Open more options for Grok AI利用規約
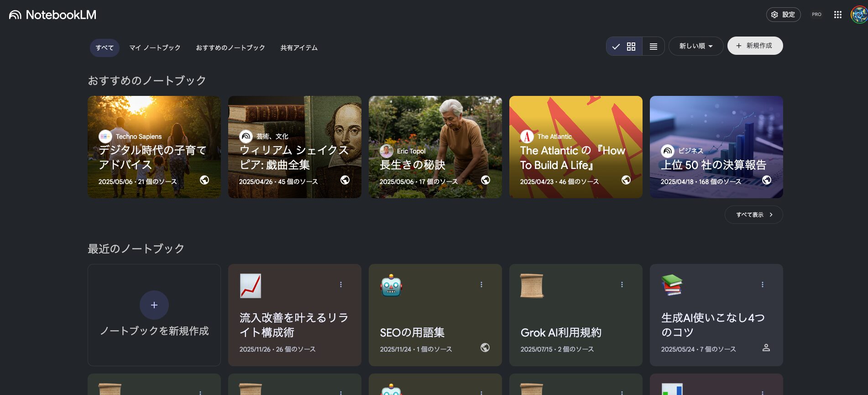Screen dimensions: 868x395 pyautogui.click(x=622, y=284)
